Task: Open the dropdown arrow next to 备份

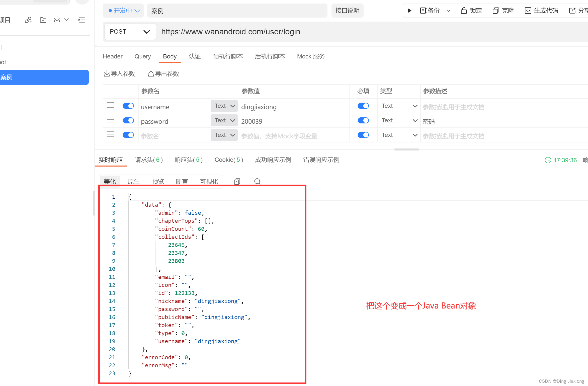Action: point(448,11)
